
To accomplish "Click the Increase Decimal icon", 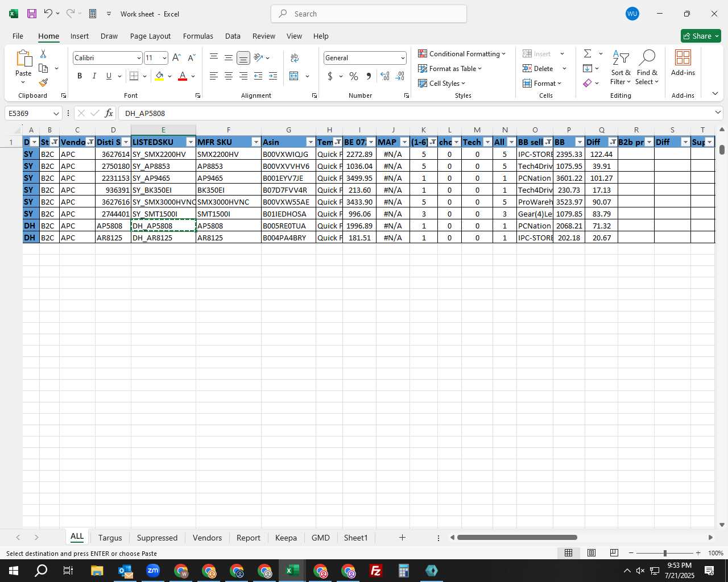I will pos(385,76).
